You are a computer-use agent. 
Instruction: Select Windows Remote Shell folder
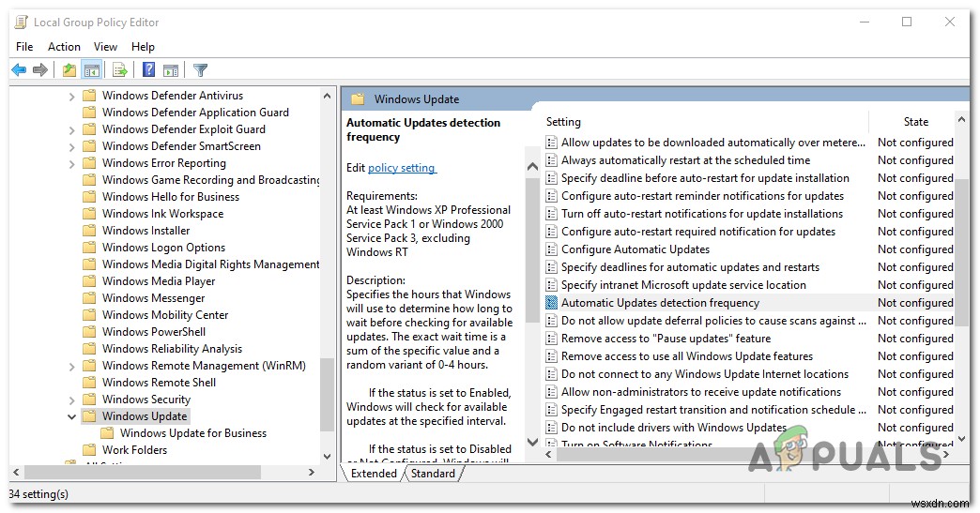coord(159,382)
